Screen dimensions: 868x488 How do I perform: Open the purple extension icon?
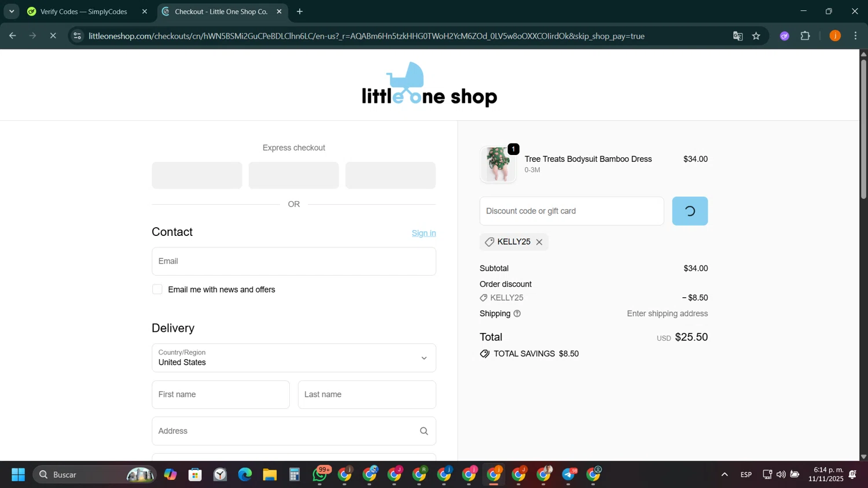click(785, 36)
